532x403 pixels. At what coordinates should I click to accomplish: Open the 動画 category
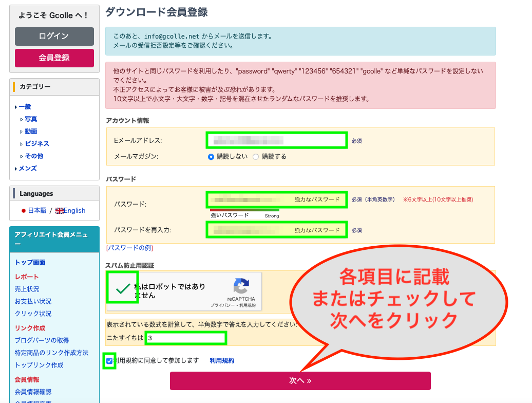point(31,132)
